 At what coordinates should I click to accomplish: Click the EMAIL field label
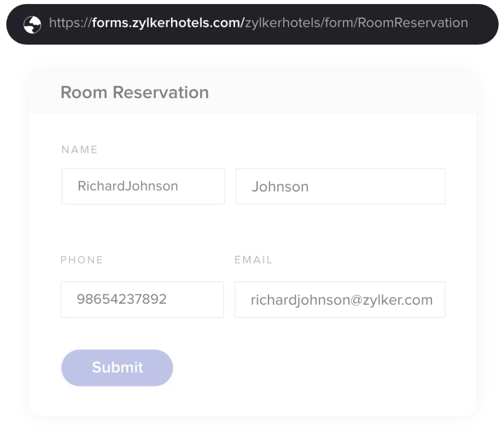tap(253, 260)
